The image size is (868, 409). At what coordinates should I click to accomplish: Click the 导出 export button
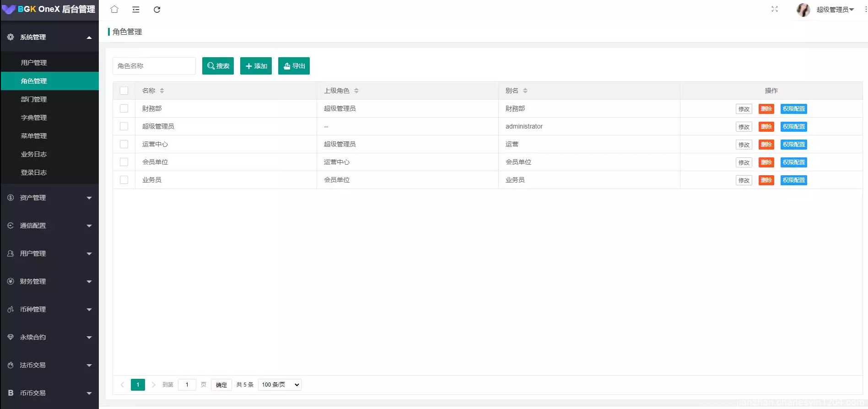pyautogui.click(x=294, y=66)
